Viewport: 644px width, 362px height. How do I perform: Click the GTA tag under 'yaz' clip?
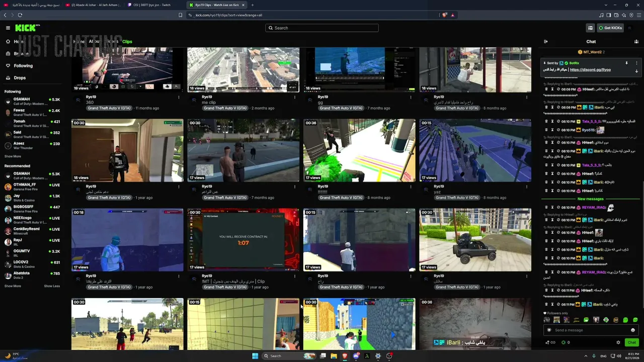click(457, 198)
